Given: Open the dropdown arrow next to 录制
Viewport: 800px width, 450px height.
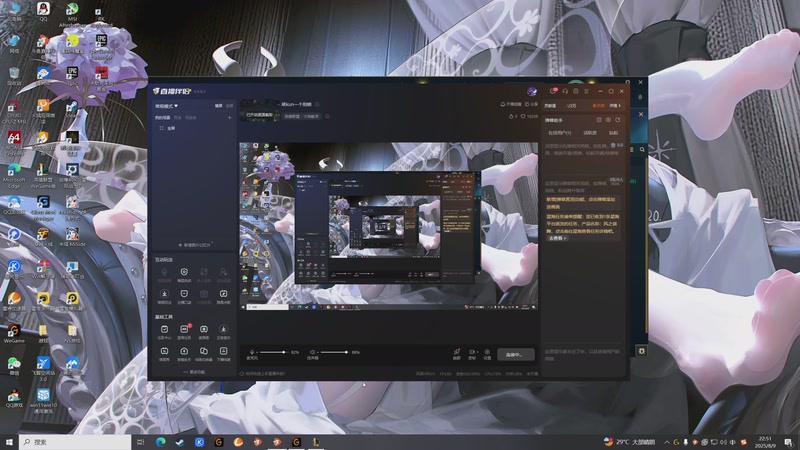Looking at the screenshot, I should click(477, 352).
